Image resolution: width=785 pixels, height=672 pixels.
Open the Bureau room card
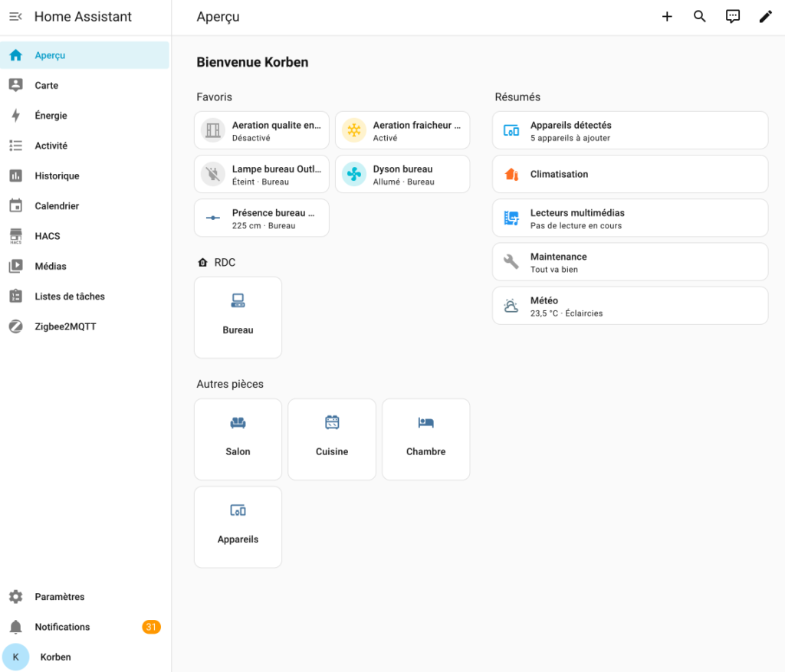coord(238,318)
